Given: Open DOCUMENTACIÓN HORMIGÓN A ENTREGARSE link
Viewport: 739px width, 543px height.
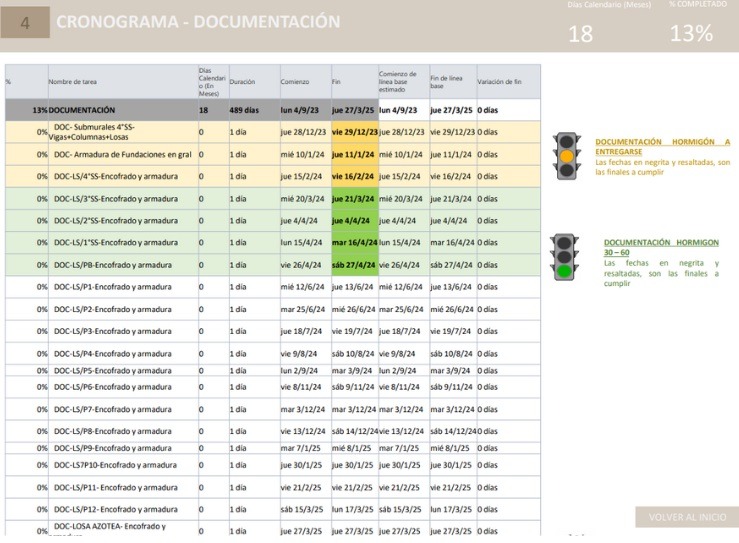Looking at the screenshot, I should click(x=662, y=147).
